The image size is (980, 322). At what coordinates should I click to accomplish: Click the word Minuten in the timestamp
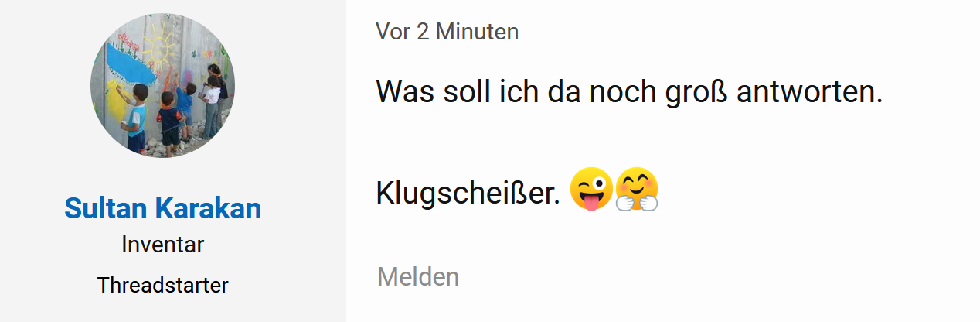coord(478,32)
